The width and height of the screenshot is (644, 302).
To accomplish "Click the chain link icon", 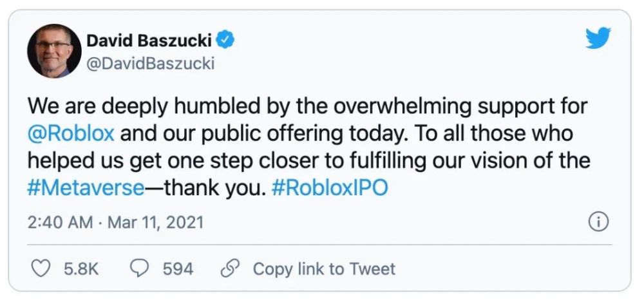I will point(231,268).
